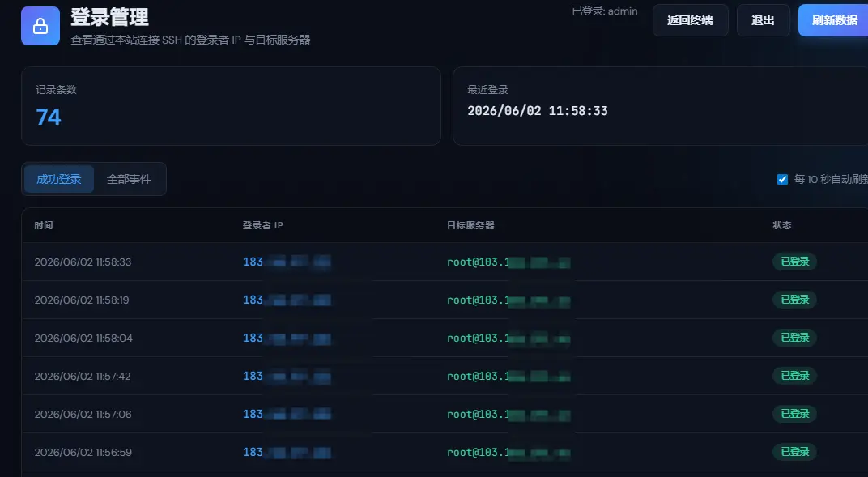The height and width of the screenshot is (477, 868).
Task: Select timestamp 2026/06/02 11:58:33 in table row
Action: pos(83,262)
